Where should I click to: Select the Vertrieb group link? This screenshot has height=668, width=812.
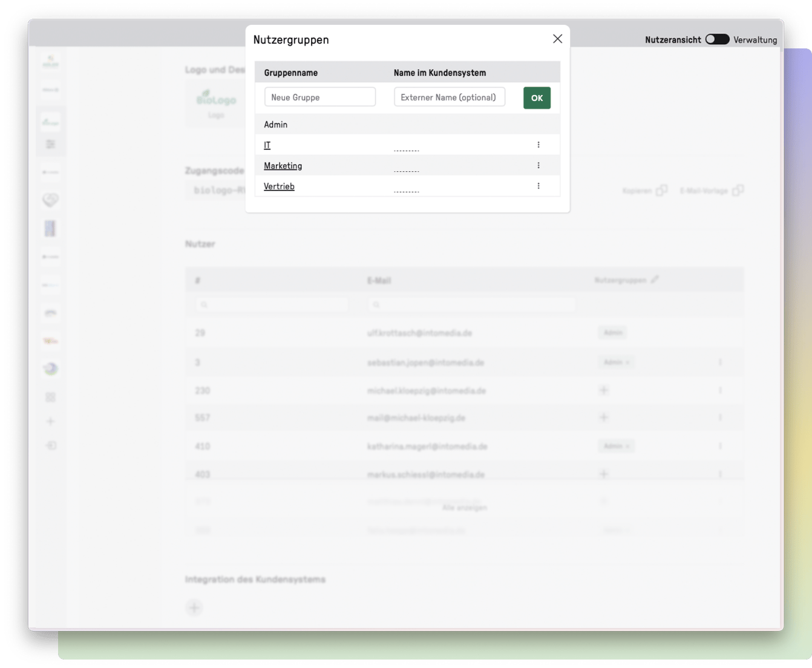point(279,186)
